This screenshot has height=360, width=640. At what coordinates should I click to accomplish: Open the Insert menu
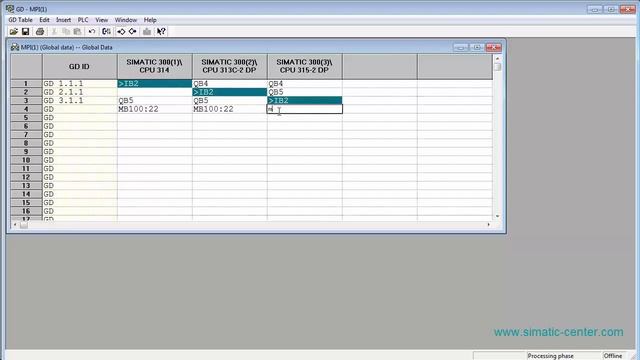click(x=63, y=20)
